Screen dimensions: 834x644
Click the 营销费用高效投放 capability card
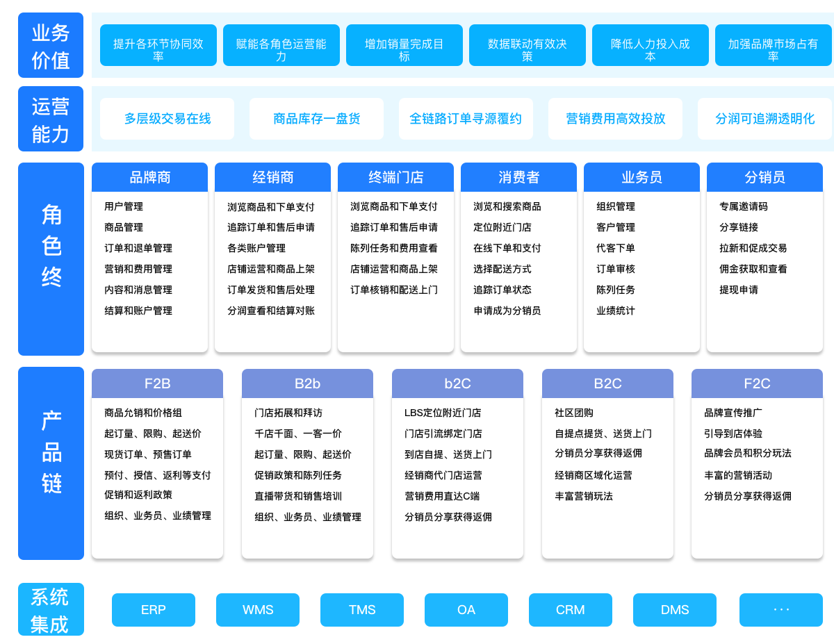pyautogui.click(x=615, y=119)
